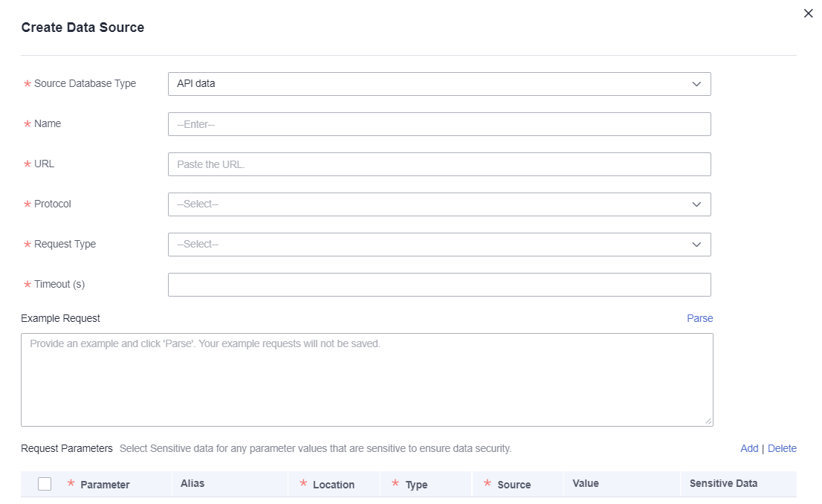Viewport: 822px width, 504px height.
Task: Click the Parse link
Action: coord(699,318)
